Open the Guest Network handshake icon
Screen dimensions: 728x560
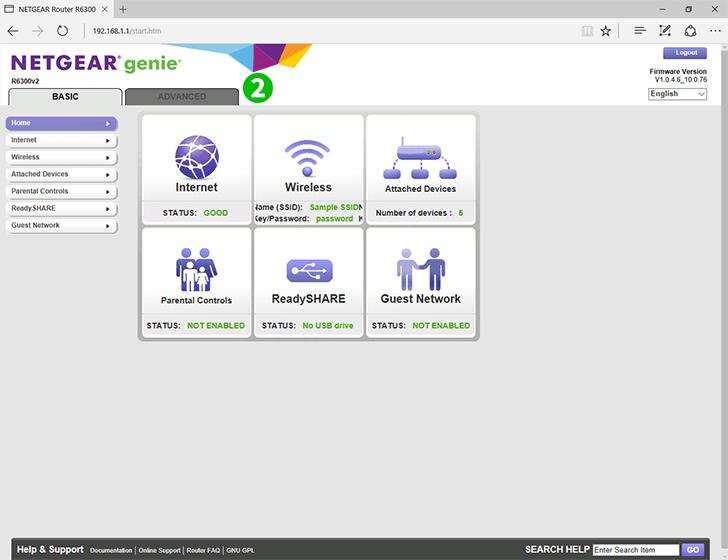[x=421, y=269]
